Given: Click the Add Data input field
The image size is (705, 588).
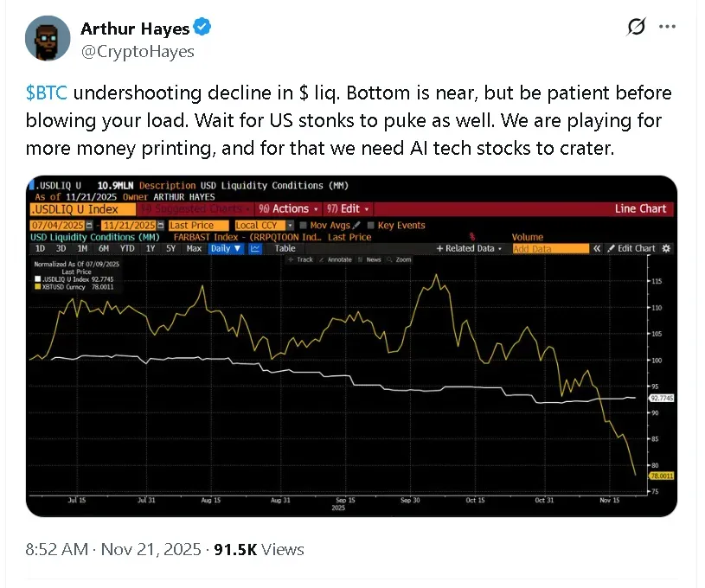Looking at the screenshot, I should click(x=548, y=248).
